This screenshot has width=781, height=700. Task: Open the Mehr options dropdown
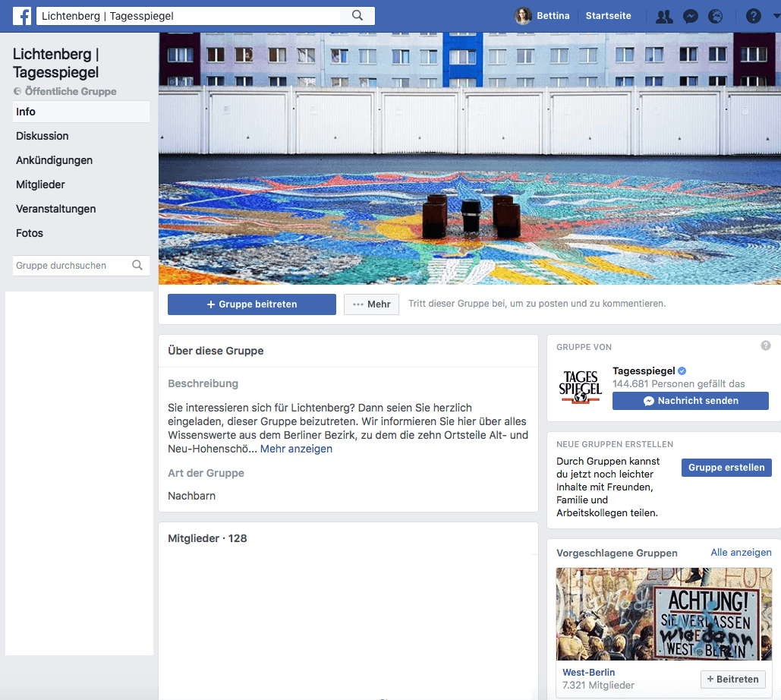pyautogui.click(x=371, y=304)
